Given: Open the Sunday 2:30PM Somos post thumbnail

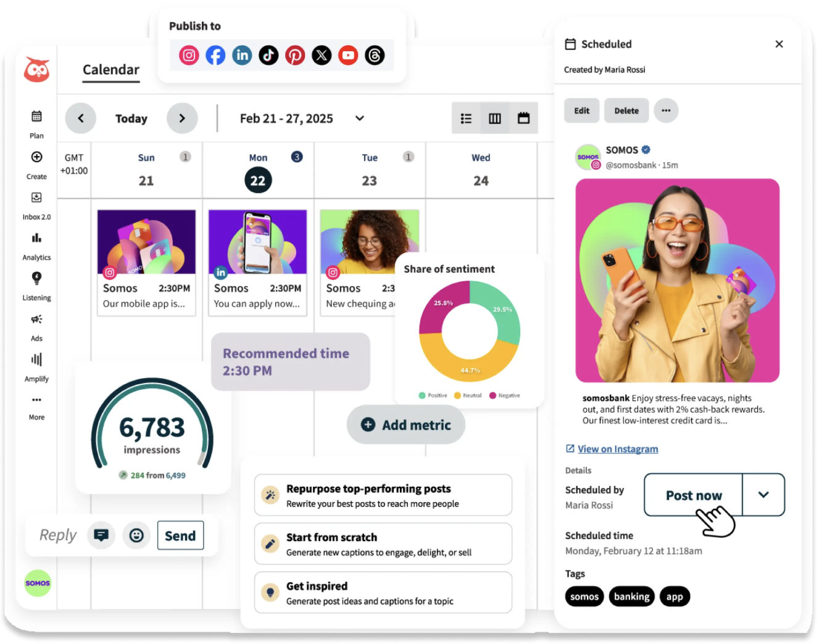Looking at the screenshot, I should pyautogui.click(x=146, y=242).
